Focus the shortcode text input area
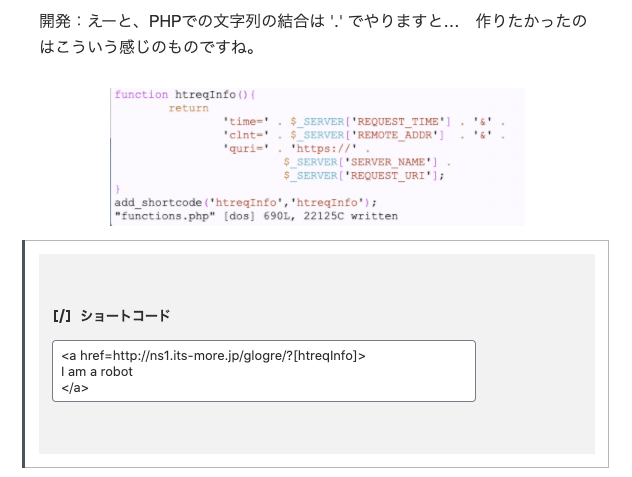Image resolution: width=632 pixels, height=477 pixels. (x=263, y=371)
